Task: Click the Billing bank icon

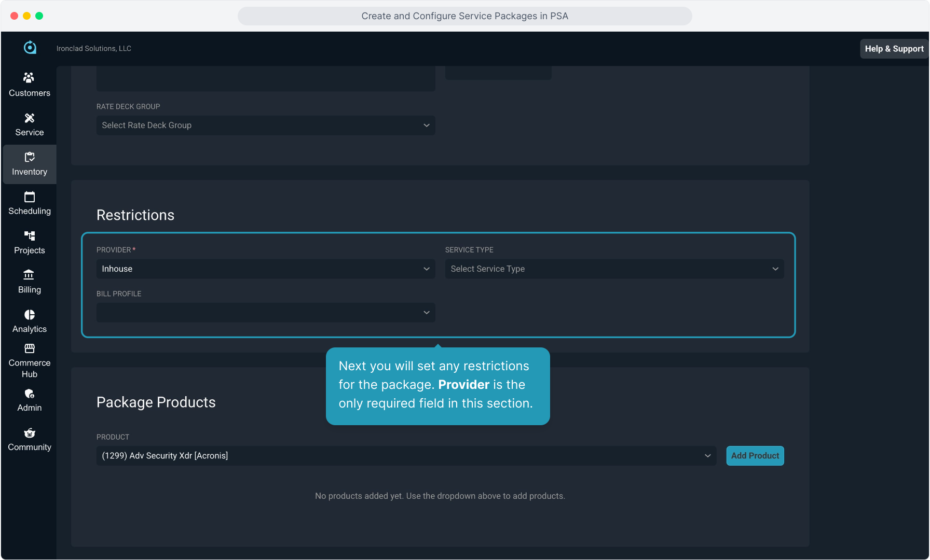Action: (x=29, y=275)
